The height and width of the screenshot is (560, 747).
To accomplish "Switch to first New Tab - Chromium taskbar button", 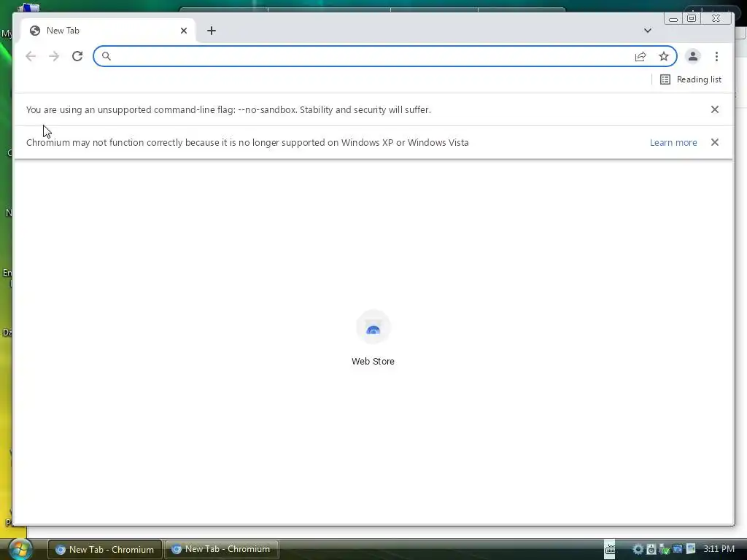I will coord(105,550).
